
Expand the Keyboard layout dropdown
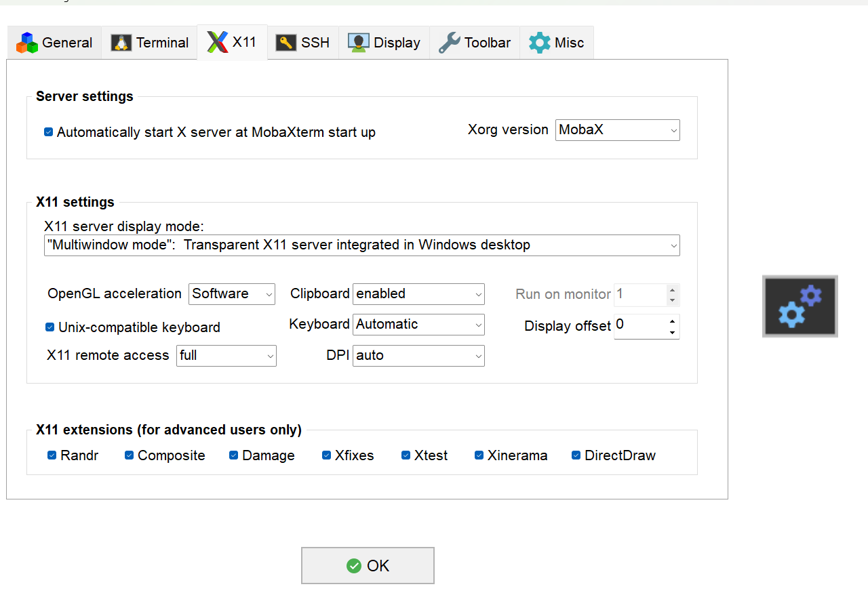pos(418,325)
